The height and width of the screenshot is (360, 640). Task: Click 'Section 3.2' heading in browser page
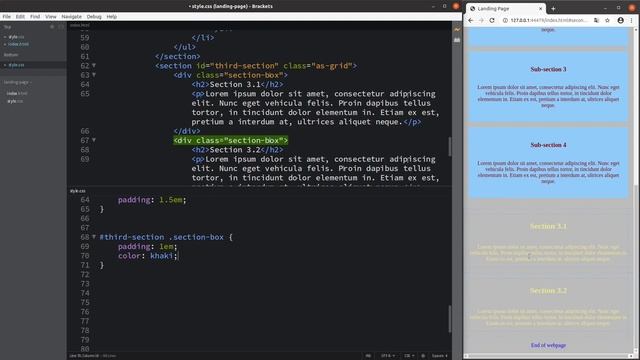tap(548, 291)
